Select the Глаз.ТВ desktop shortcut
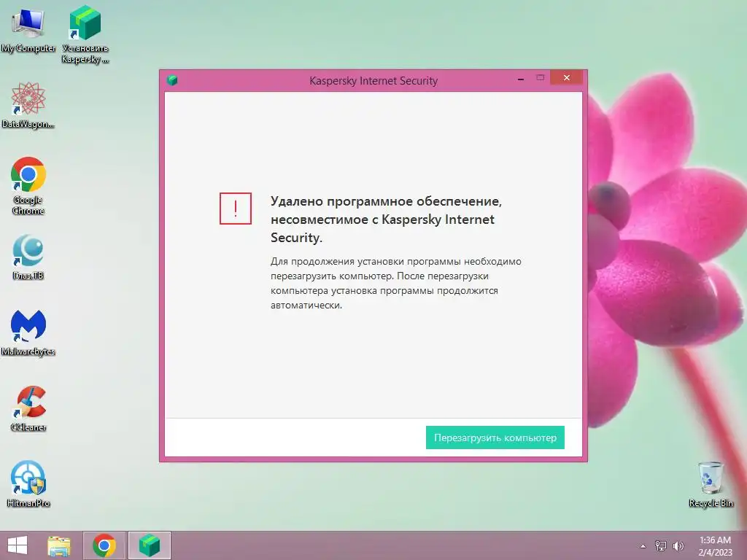747x560 pixels. 28,257
